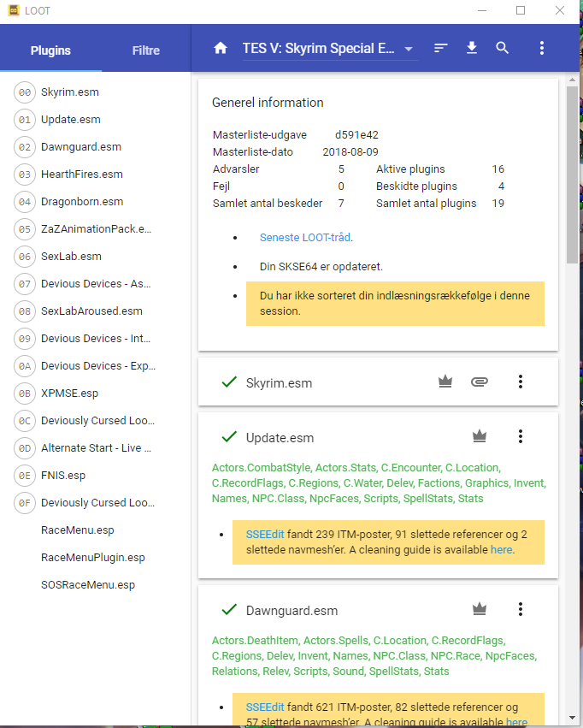Open search with magnifier icon
Screen dimensions: 583x728
click(503, 48)
